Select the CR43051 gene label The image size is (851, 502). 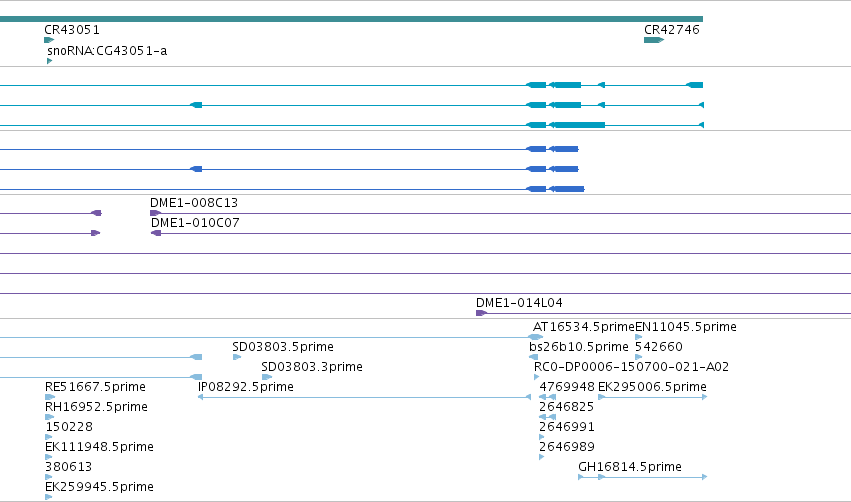[72, 30]
